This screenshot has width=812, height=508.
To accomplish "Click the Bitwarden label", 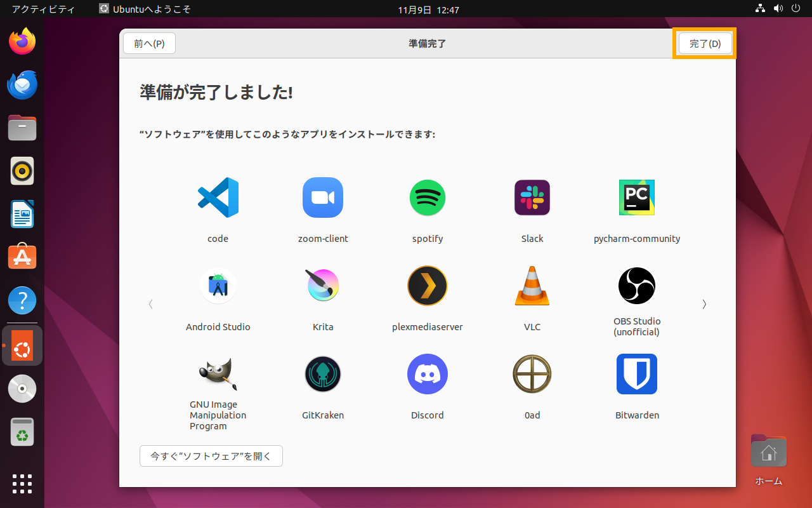I will click(637, 415).
